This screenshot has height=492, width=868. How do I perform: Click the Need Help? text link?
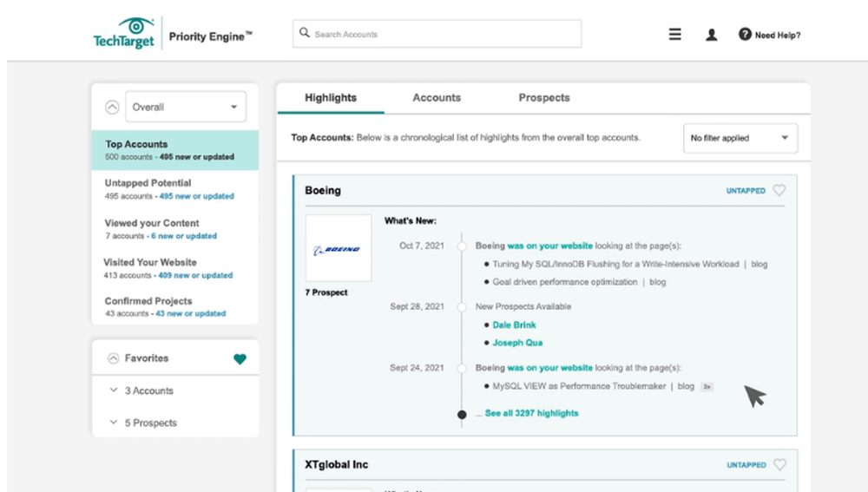coord(777,35)
